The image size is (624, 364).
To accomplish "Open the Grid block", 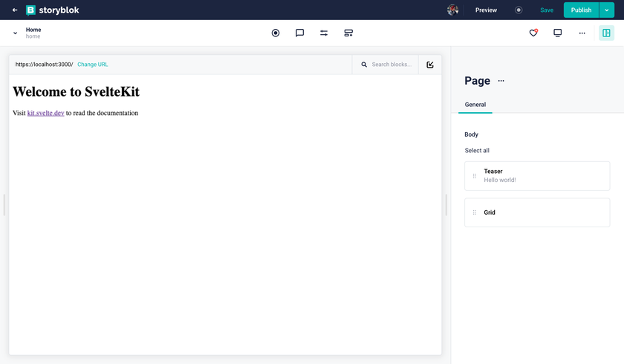I will click(x=537, y=212).
